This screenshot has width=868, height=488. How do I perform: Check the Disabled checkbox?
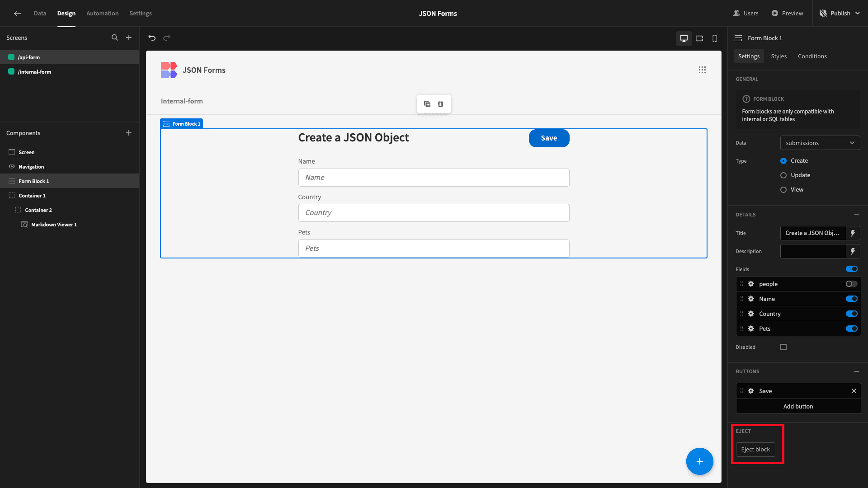[783, 347]
